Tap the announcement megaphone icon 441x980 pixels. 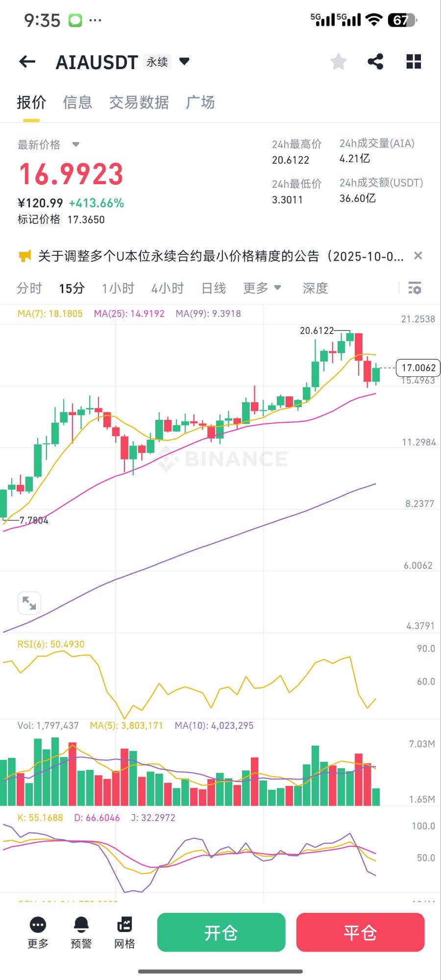(x=24, y=256)
